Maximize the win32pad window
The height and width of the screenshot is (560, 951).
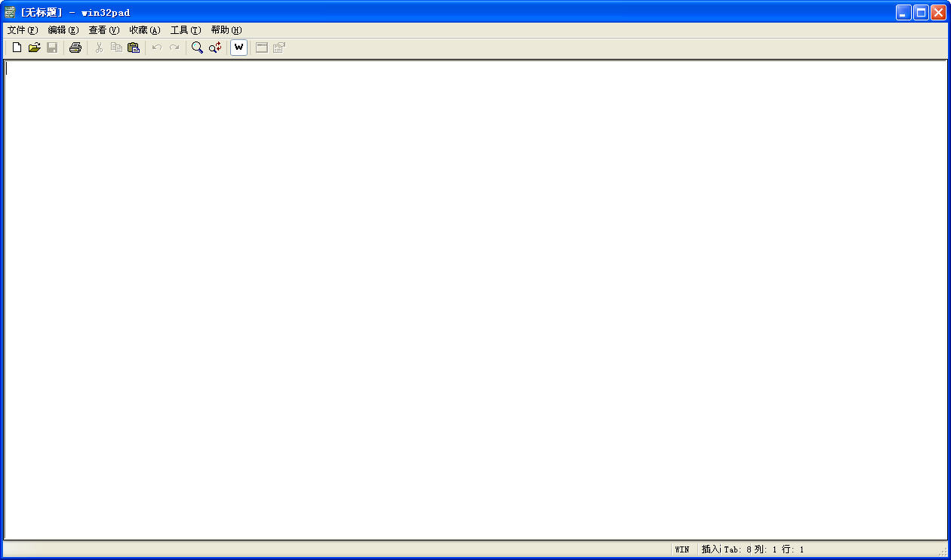(x=921, y=12)
